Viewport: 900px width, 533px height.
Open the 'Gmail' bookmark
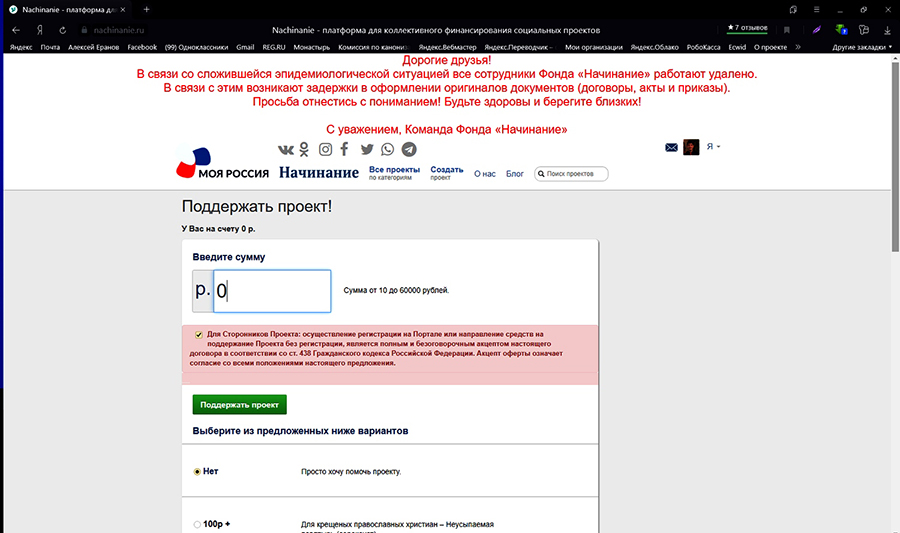pos(245,47)
